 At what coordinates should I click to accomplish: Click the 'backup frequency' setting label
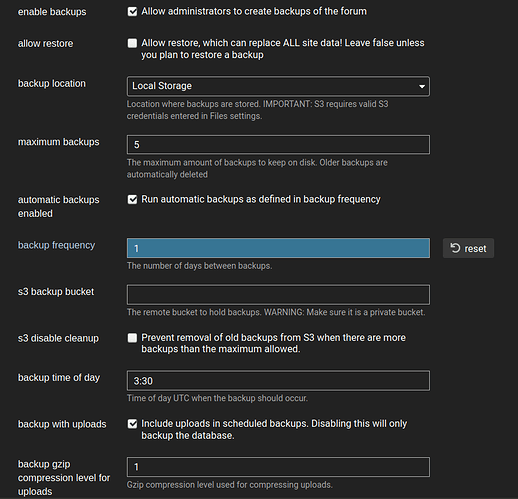point(56,245)
